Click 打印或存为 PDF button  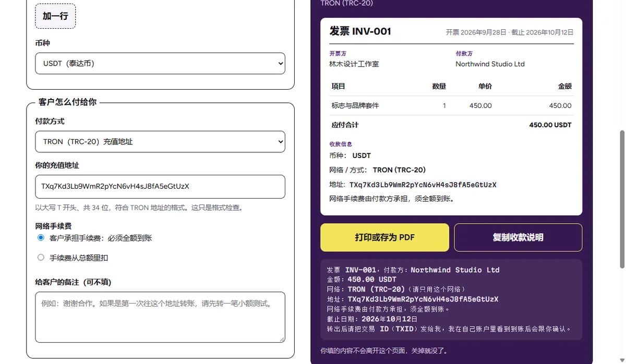point(384,237)
